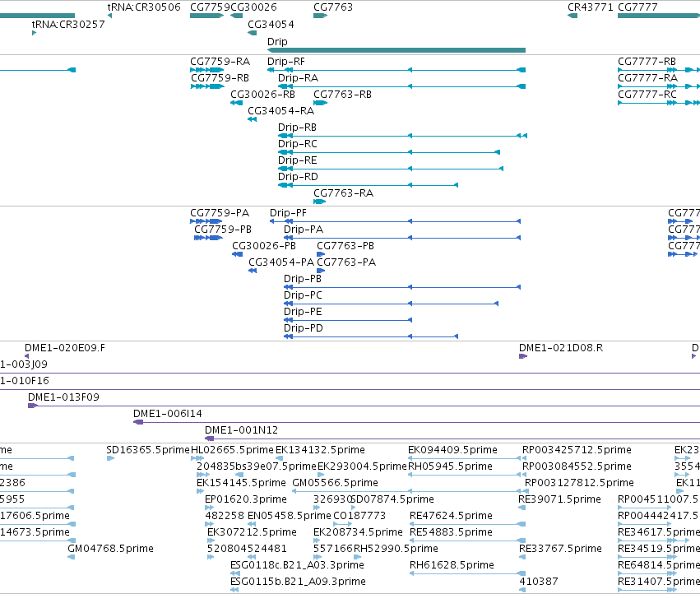
Task: Open transcript Drip-RF
Action: [286, 61]
